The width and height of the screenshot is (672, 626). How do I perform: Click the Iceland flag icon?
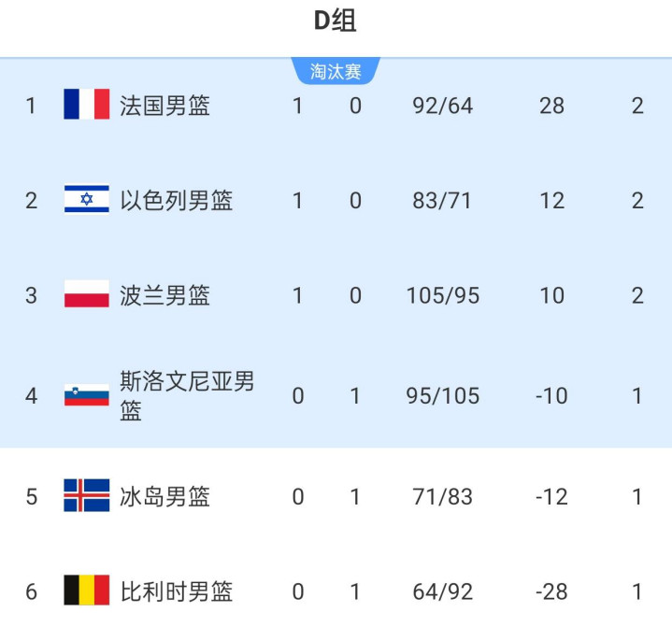pos(86,495)
